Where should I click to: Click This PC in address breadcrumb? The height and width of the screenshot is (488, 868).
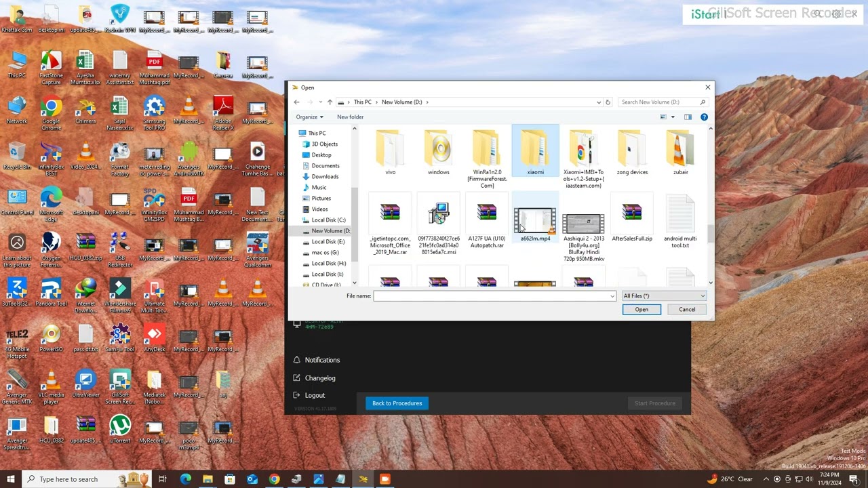(363, 102)
